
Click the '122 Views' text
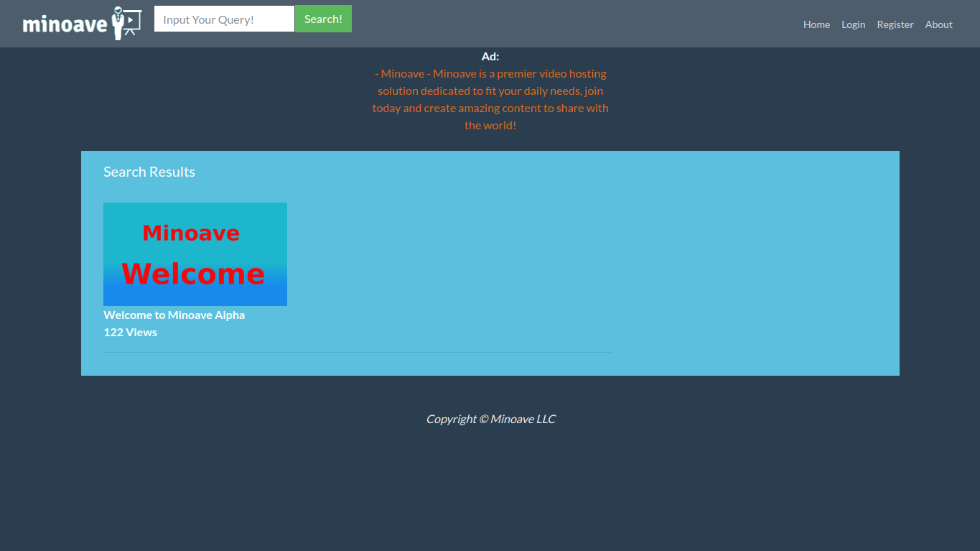coord(130,332)
